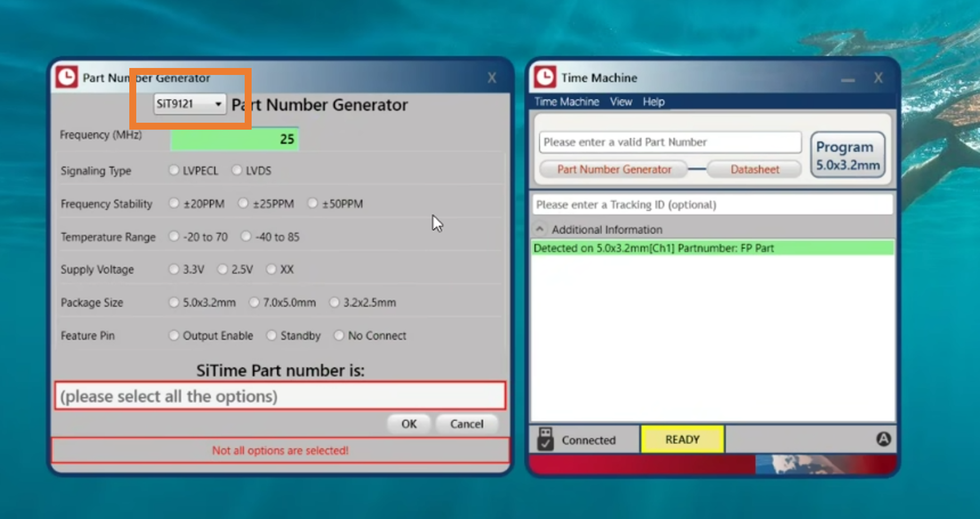
Task: Close the Time Machine window
Action: tap(878, 78)
